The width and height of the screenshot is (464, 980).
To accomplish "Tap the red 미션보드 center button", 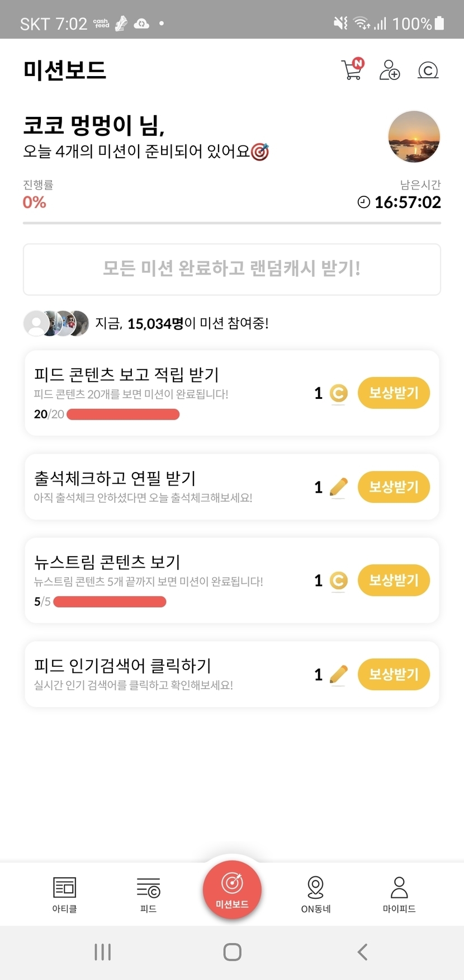I will coord(232,889).
